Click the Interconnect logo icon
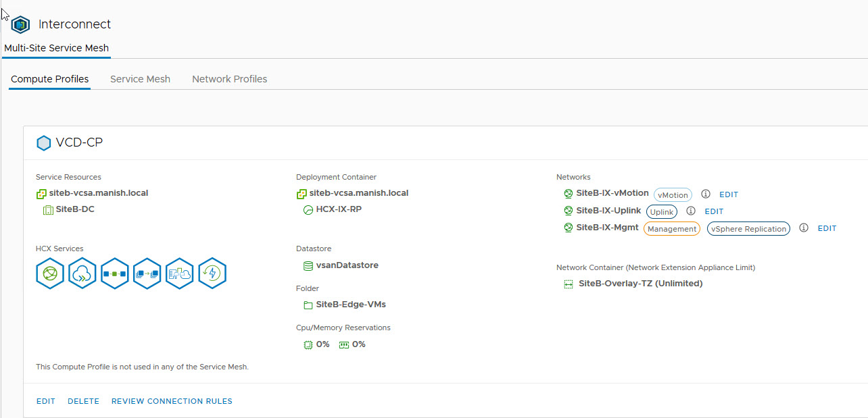This screenshot has height=418, width=868. [x=21, y=25]
